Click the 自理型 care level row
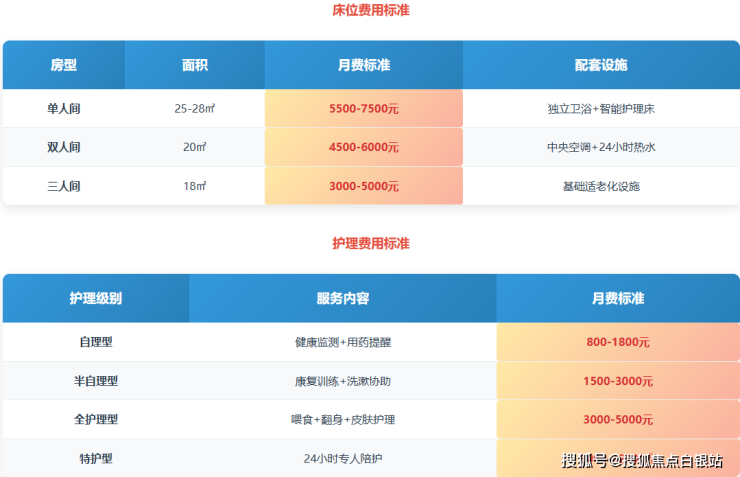This screenshot has width=740, height=477. [x=96, y=342]
